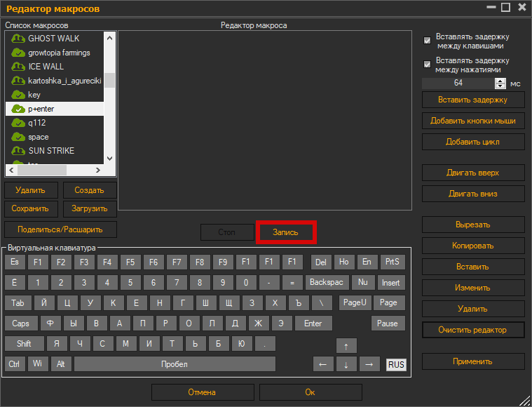Click macro list scroll up arrow

tap(109, 38)
